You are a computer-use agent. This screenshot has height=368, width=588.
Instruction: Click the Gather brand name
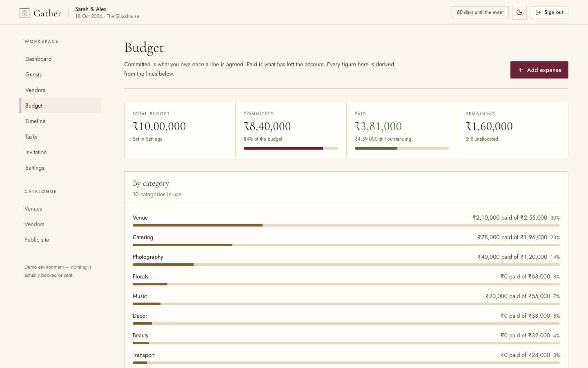tap(47, 13)
